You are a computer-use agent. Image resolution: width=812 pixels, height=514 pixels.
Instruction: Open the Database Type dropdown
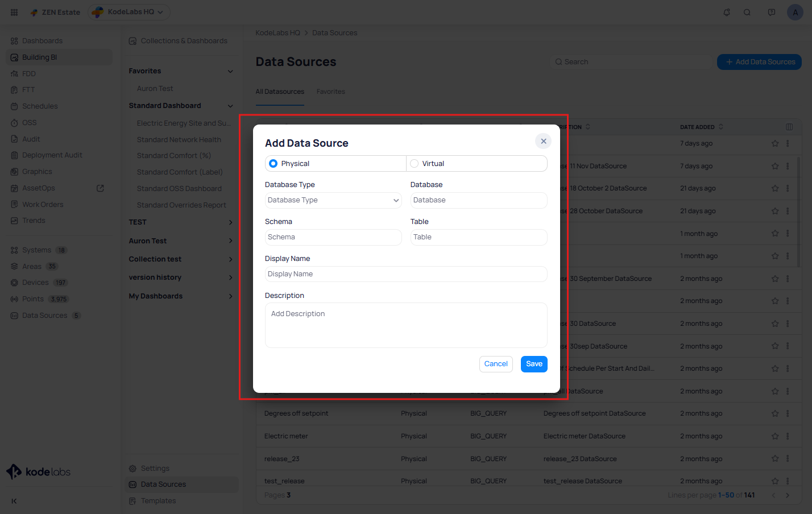pos(333,200)
